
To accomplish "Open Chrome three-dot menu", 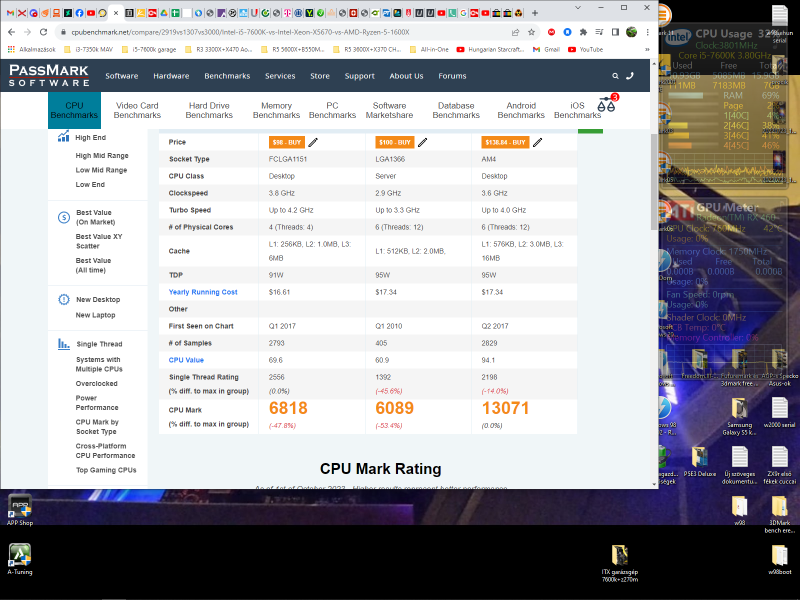I will (647, 32).
